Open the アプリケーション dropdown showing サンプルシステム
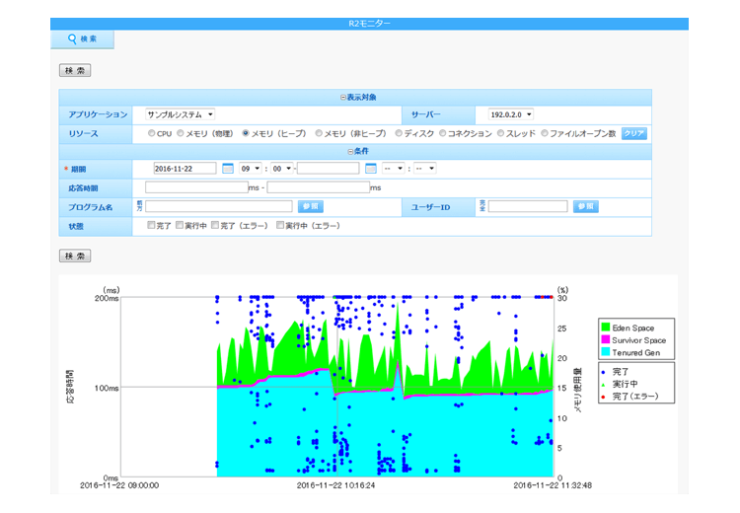The width and height of the screenshot is (740, 513). tap(180, 115)
